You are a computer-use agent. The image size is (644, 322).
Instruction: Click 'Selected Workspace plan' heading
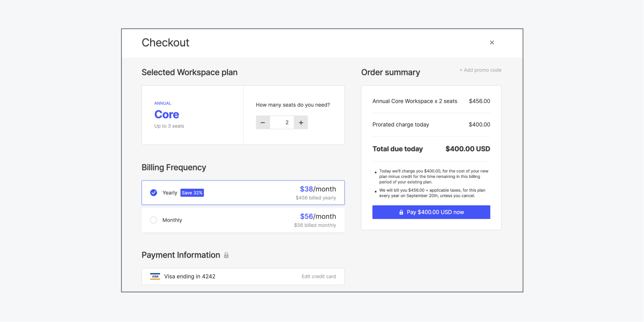point(190,72)
